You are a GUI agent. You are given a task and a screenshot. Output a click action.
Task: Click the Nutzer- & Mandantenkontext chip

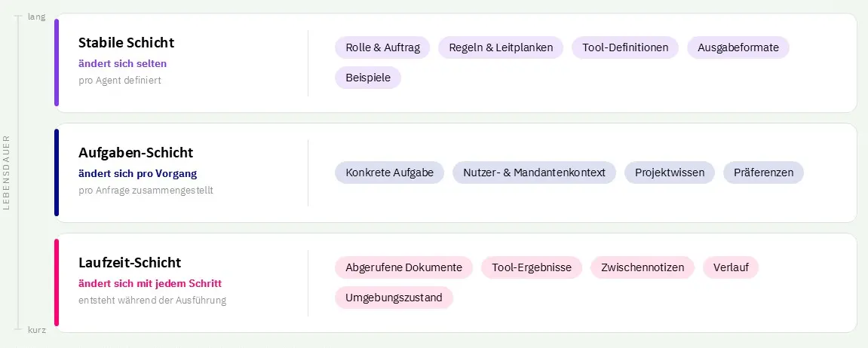[x=534, y=172]
